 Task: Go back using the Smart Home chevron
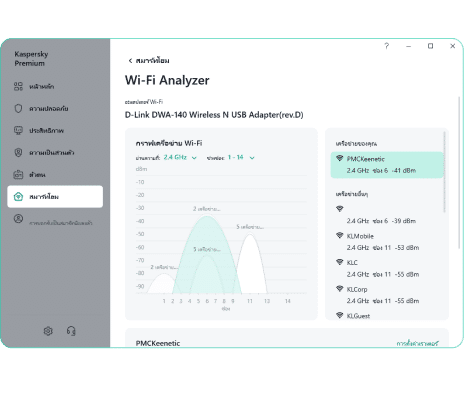pos(130,60)
